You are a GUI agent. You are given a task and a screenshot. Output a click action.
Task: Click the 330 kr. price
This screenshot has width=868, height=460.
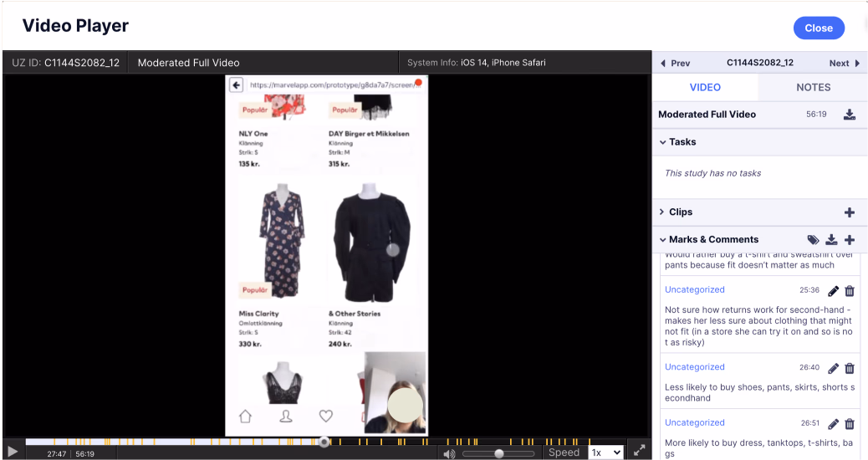(x=250, y=344)
